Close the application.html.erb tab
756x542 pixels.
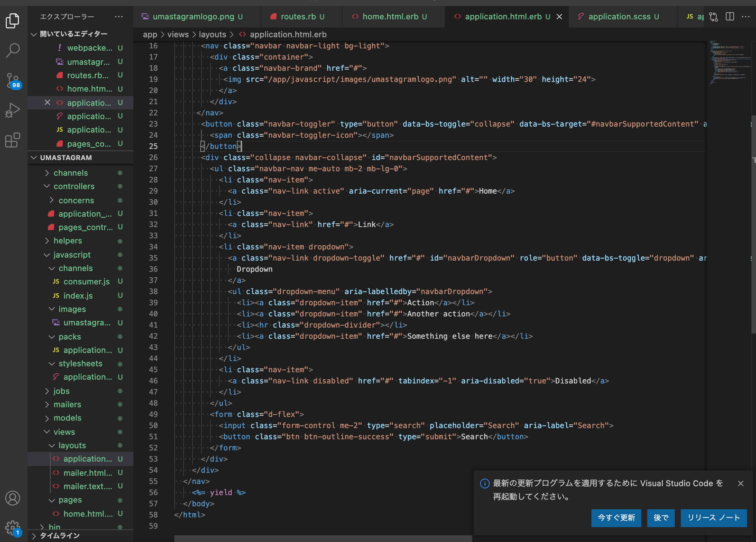[559, 17]
